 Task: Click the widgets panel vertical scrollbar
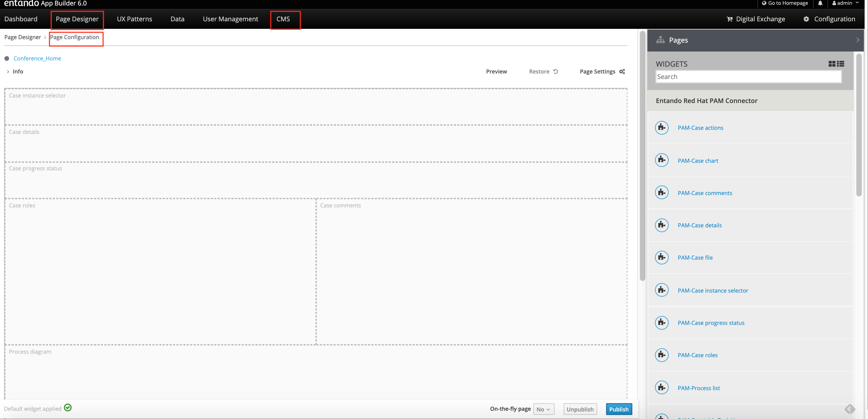tap(859, 125)
